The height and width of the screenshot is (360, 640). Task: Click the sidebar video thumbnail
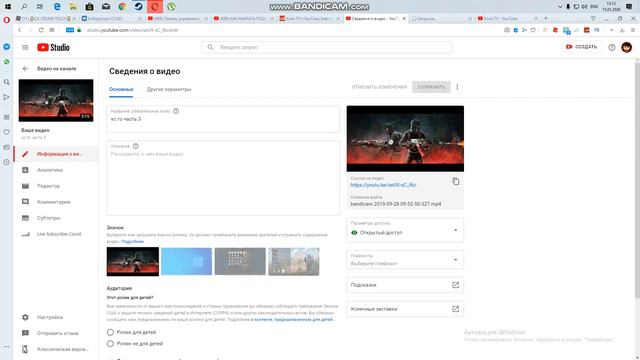coord(56,100)
